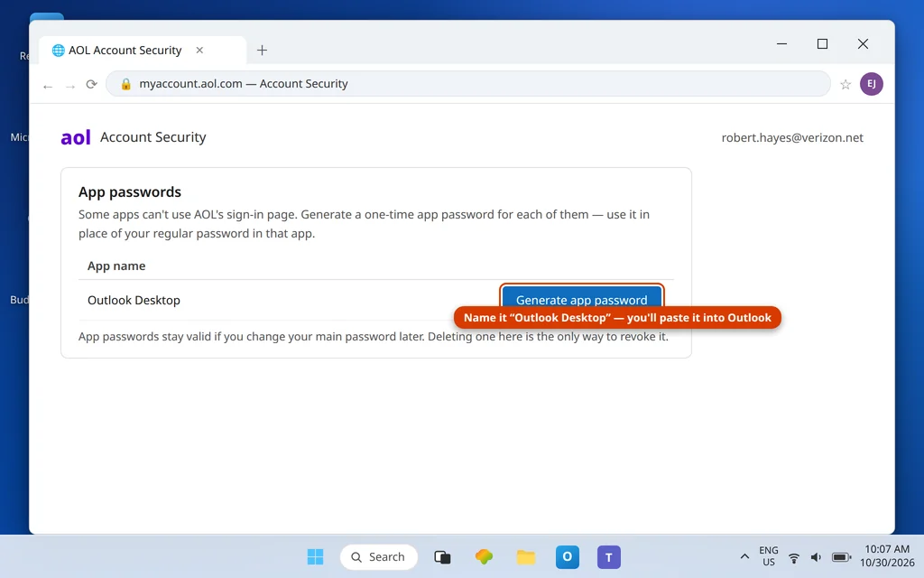The height and width of the screenshot is (578, 924).
Task: Click the taskbar Search box
Action: click(378, 556)
